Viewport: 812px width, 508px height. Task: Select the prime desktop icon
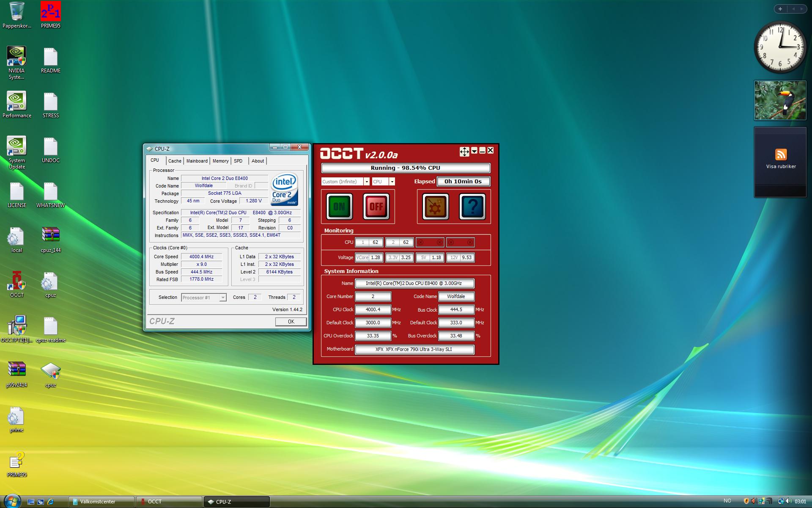click(16, 419)
